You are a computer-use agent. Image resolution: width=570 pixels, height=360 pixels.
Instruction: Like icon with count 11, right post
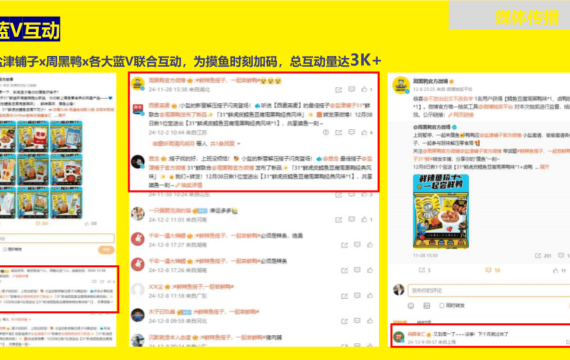(x=555, y=271)
